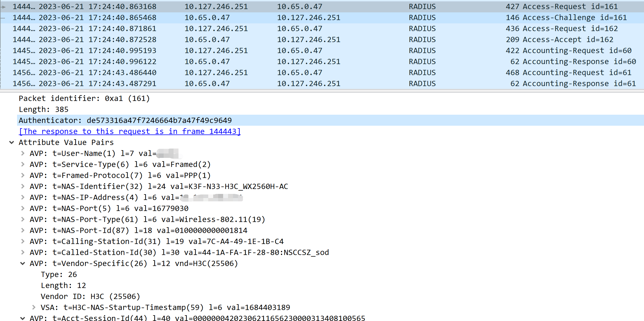Screen dimensions: 644x321
Task: Open the response frame 144443 link
Action: pyautogui.click(x=129, y=131)
